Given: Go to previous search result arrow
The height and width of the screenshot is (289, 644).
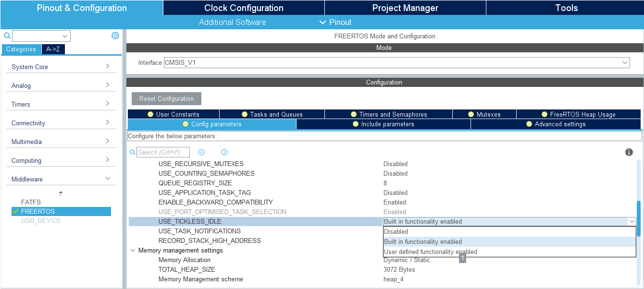Looking at the screenshot, I should coord(201,152).
